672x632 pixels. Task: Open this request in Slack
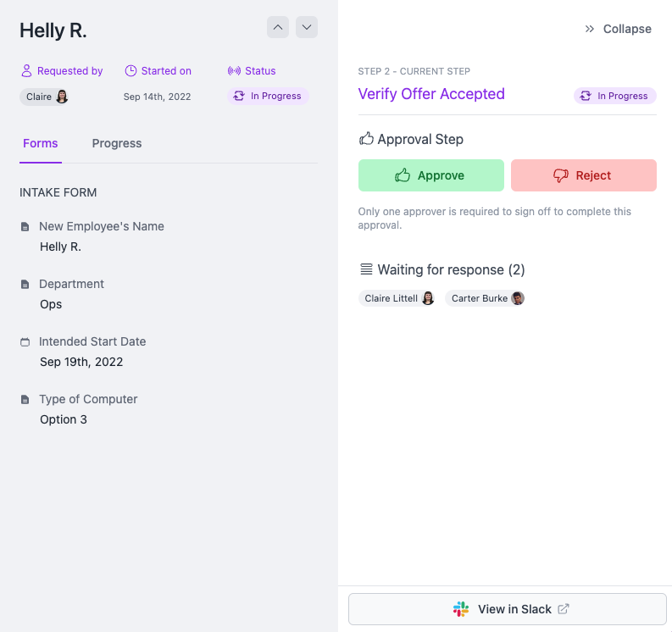coord(508,609)
